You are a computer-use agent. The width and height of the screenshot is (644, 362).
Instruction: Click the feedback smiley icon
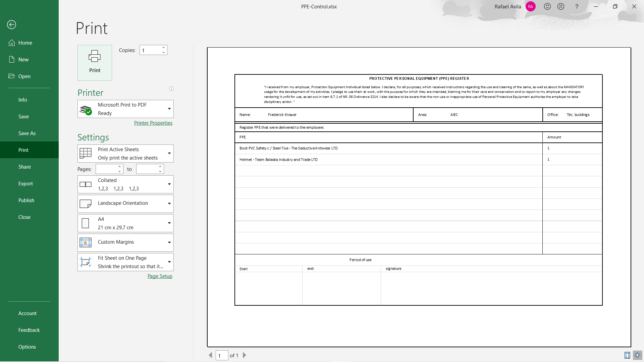pyautogui.click(x=547, y=6)
